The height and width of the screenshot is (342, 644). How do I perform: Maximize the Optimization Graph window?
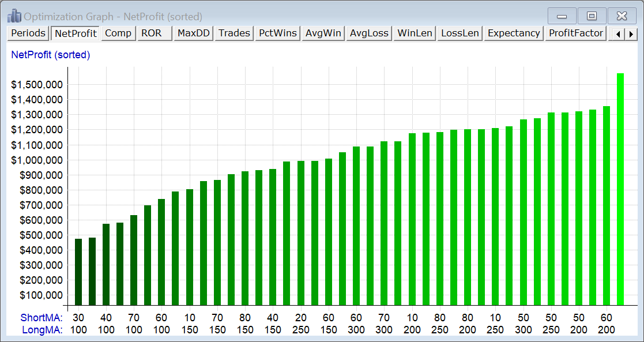click(x=592, y=16)
